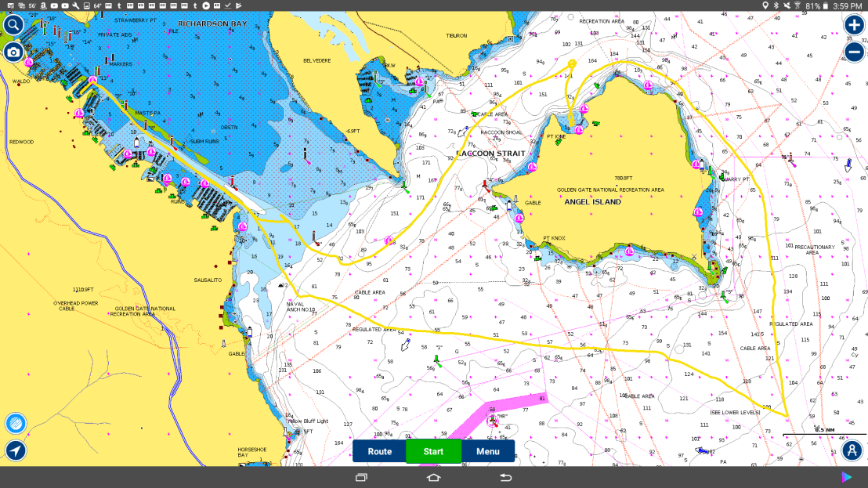Open the Android recent apps view
This screenshot has height=488, width=868.
[x=361, y=477]
